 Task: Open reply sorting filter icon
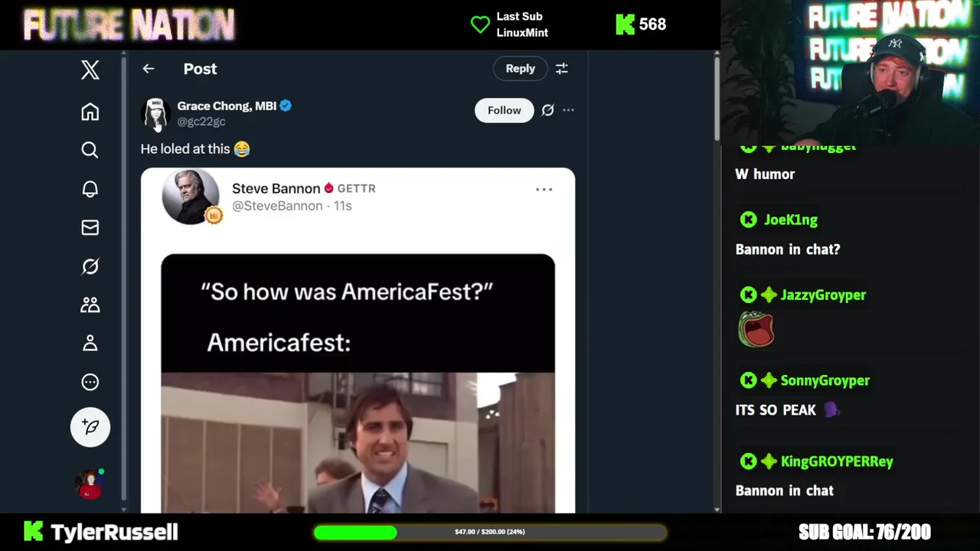coord(561,69)
